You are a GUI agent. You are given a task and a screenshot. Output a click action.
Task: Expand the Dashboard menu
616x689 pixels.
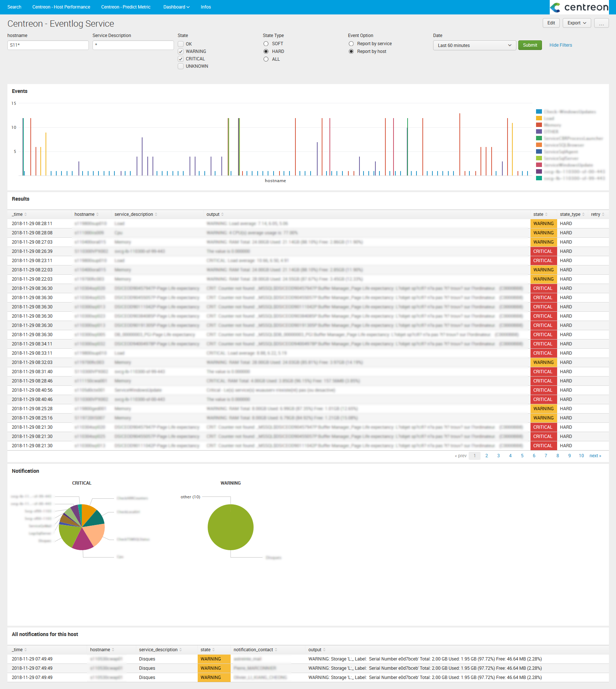[x=176, y=7]
